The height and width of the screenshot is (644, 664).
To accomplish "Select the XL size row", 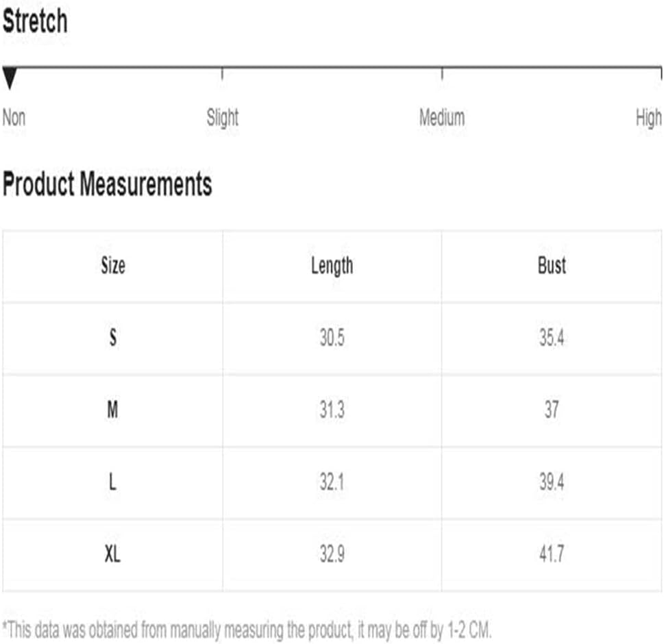I will [332, 555].
